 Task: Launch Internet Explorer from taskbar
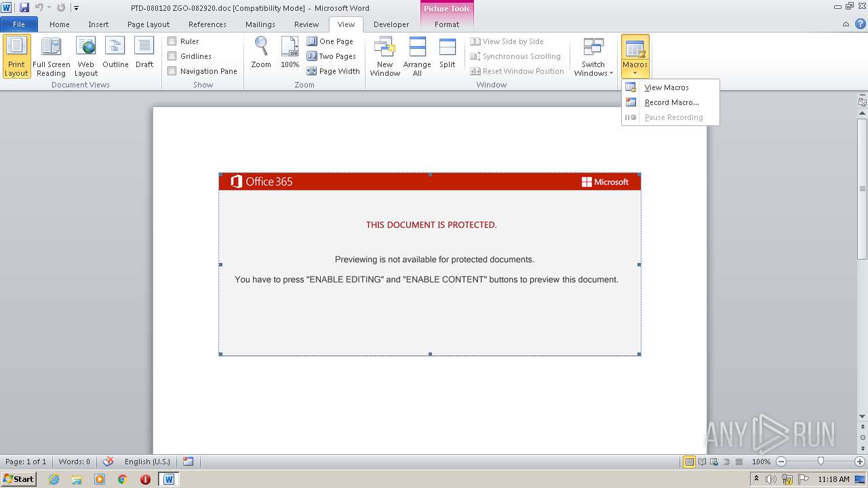tap(54, 479)
